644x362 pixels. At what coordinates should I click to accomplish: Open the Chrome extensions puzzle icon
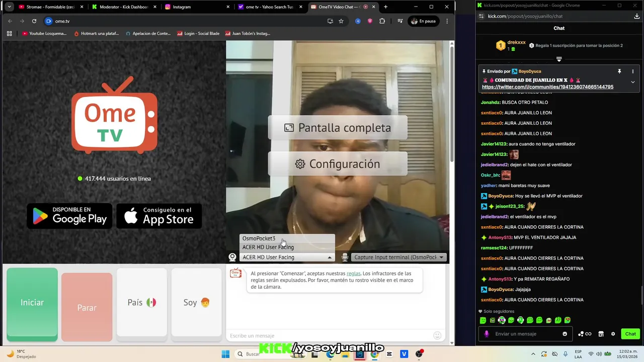(382, 21)
